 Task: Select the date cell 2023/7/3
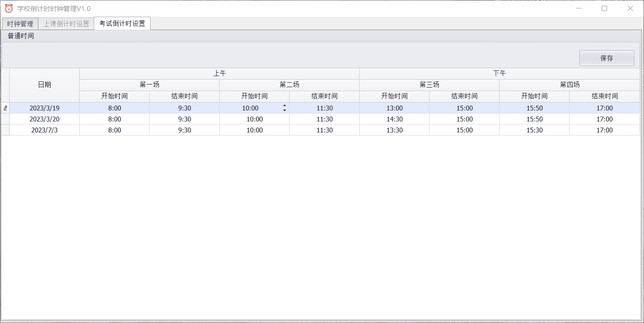44,130
